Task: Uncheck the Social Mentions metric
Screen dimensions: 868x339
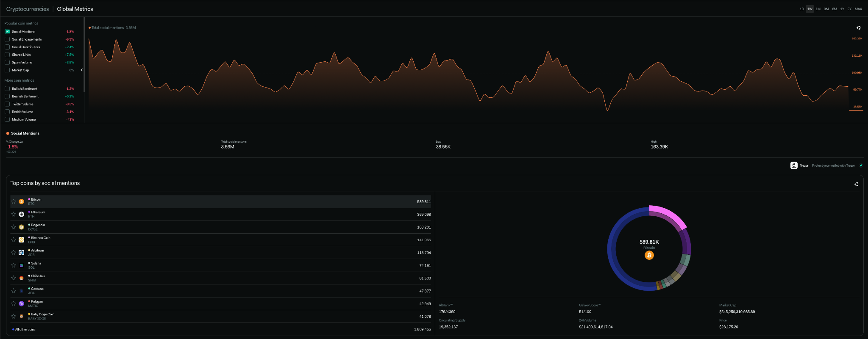Action: 7,32
